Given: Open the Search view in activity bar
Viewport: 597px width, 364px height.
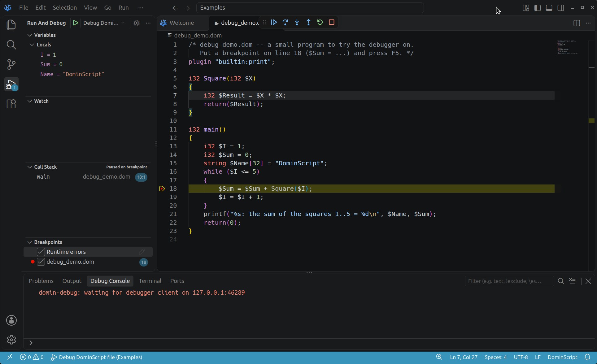Looking at the screenshot, I should click(x=11, y=45).
